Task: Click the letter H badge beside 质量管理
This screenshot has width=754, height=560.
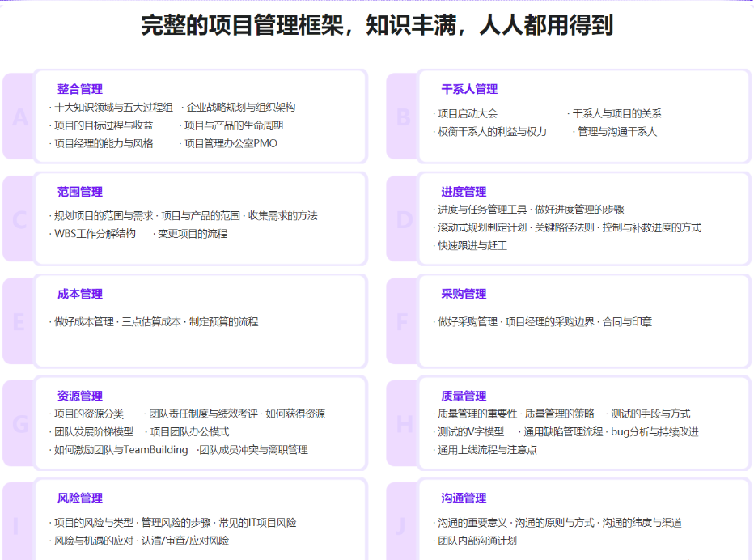Action: click(x=403, y=424)
